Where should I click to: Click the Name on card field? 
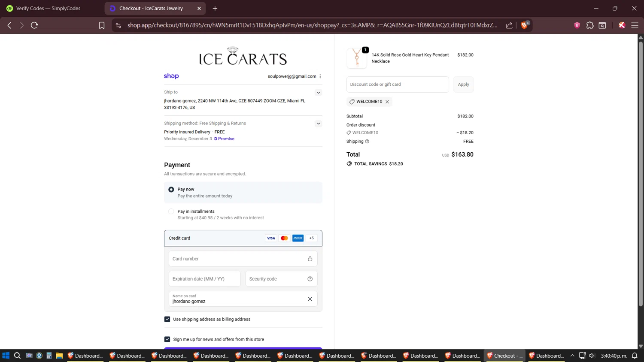point(243,299)
